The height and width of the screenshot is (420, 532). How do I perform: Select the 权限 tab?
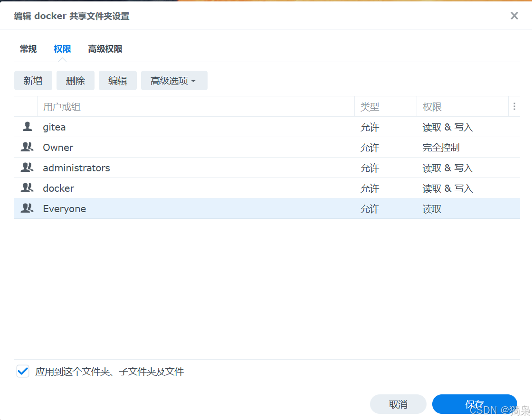pos(62,49)
